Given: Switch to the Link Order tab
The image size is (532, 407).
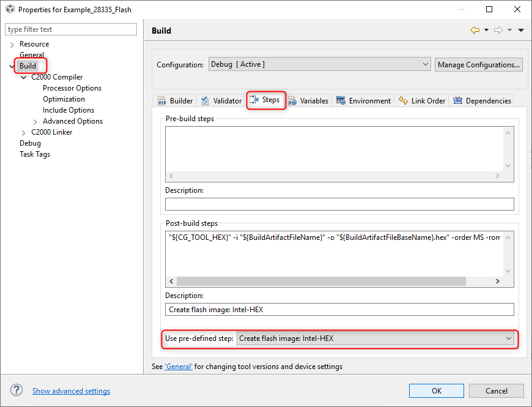Looking at the screenshot, I should point(422,101).
